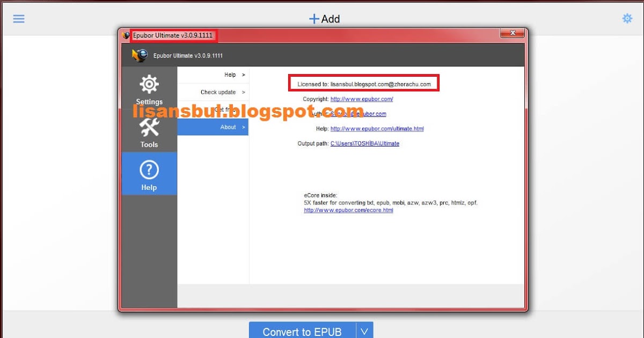This screenshot has width=644, height=338.
Task: Select the About menu entry
Action: point(213,127)
